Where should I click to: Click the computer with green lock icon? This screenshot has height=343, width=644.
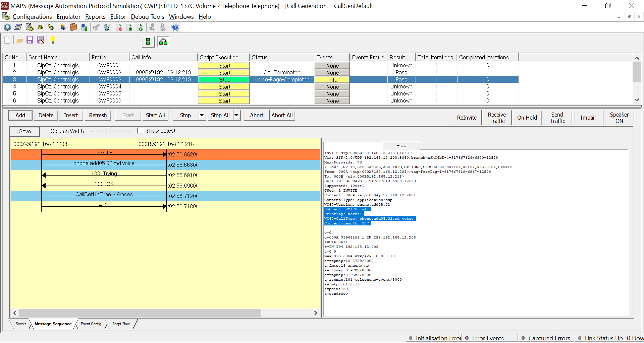[x=84, y=27]
